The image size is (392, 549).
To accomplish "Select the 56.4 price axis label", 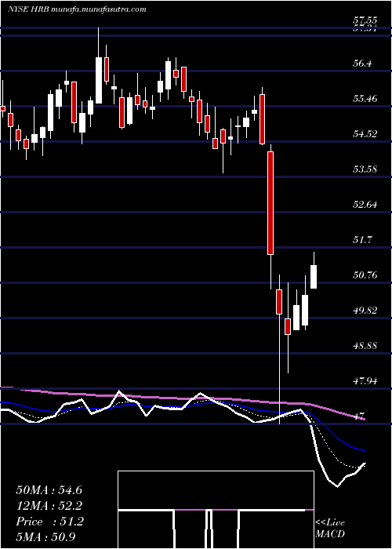I will point(362,64).
